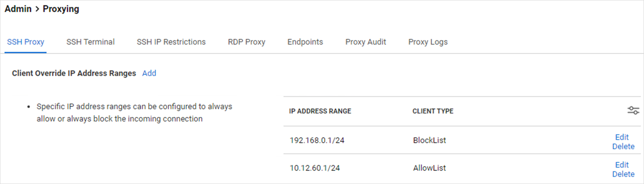
Task: Open the Endpoints tab
Action: tap(305, 42)
